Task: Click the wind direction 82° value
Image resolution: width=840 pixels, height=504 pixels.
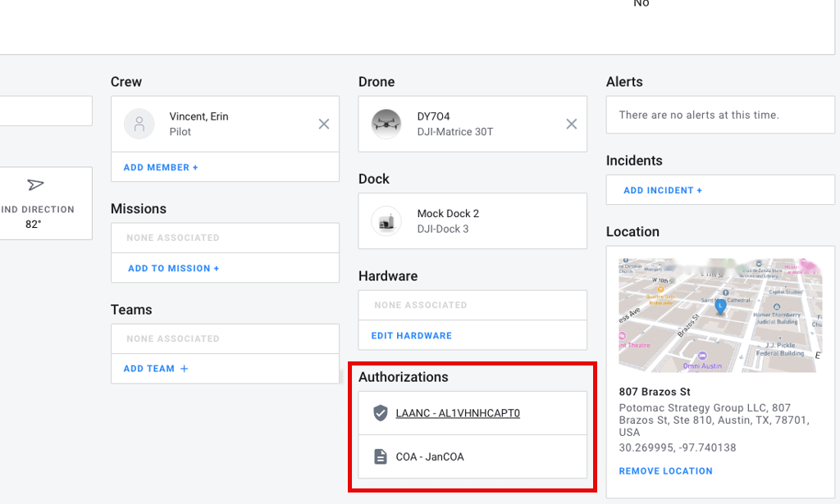Action: click(x=33, y=225)
